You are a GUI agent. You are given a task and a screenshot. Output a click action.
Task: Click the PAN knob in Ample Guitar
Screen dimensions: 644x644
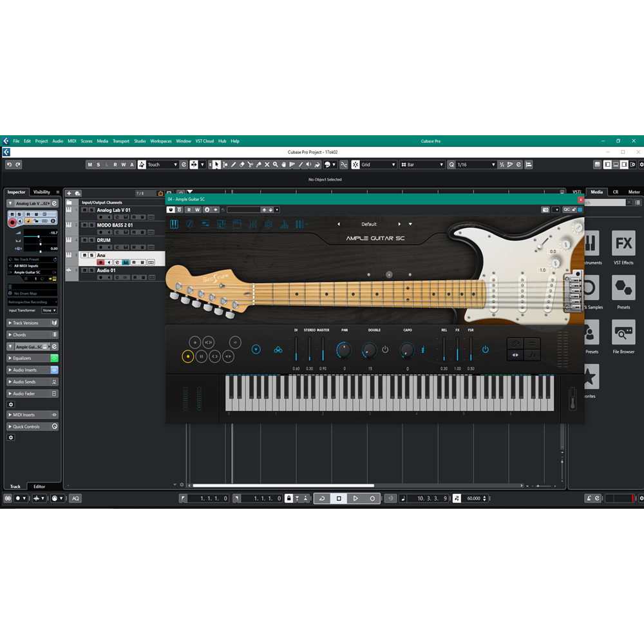[344, 350]
